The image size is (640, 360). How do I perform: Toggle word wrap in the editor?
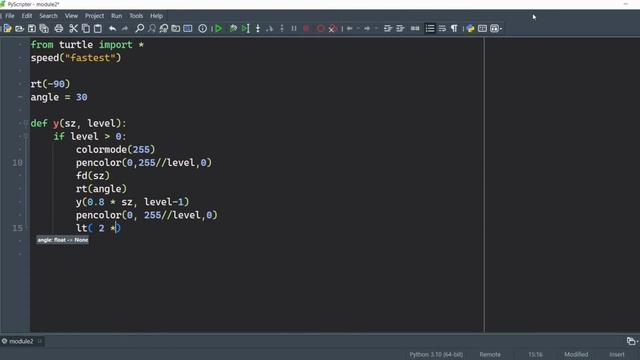click(x=442, y=29)
